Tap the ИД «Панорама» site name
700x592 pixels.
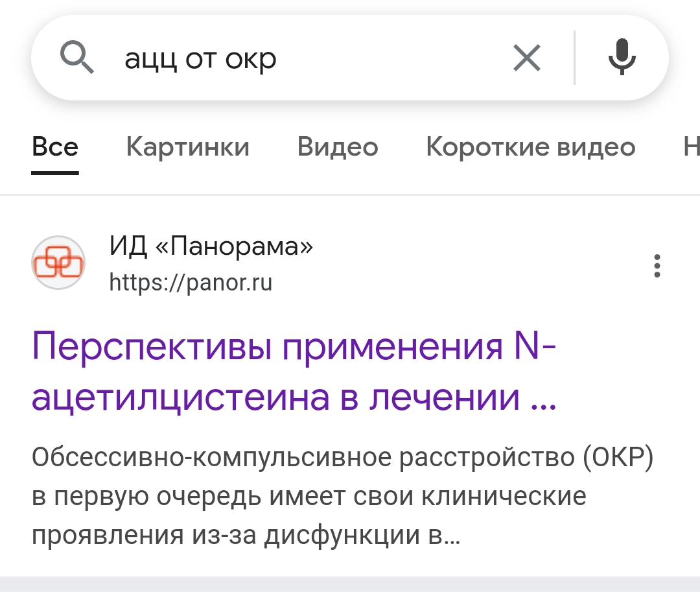(x=211, y=246)
